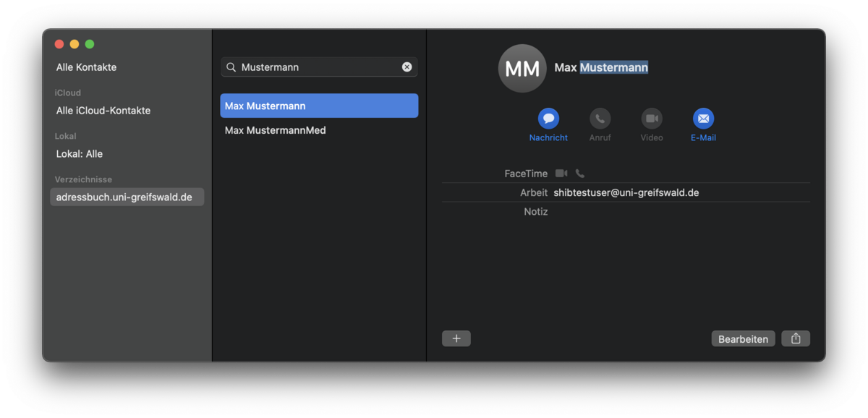Image resolution: width=868 pixels, height=418 pixels.
Task: Click the FaceTime audio phone icon
Action: click(x=580, y=174)
